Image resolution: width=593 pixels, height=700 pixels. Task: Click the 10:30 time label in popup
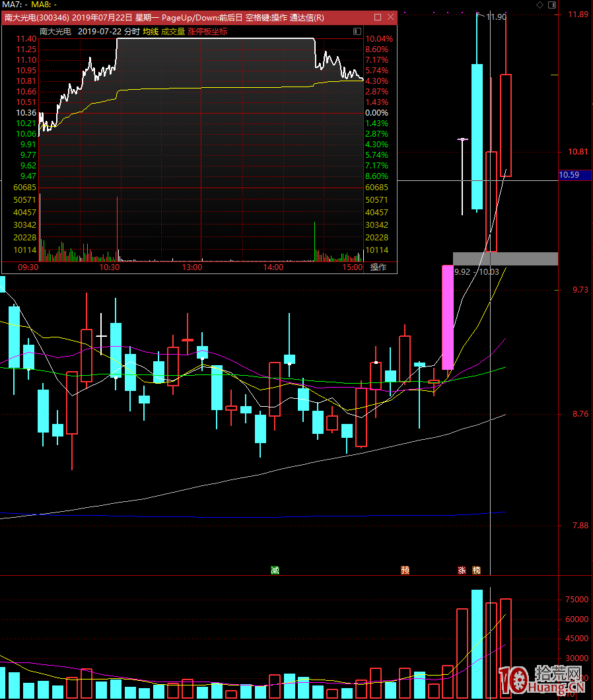tap(110, 267)
